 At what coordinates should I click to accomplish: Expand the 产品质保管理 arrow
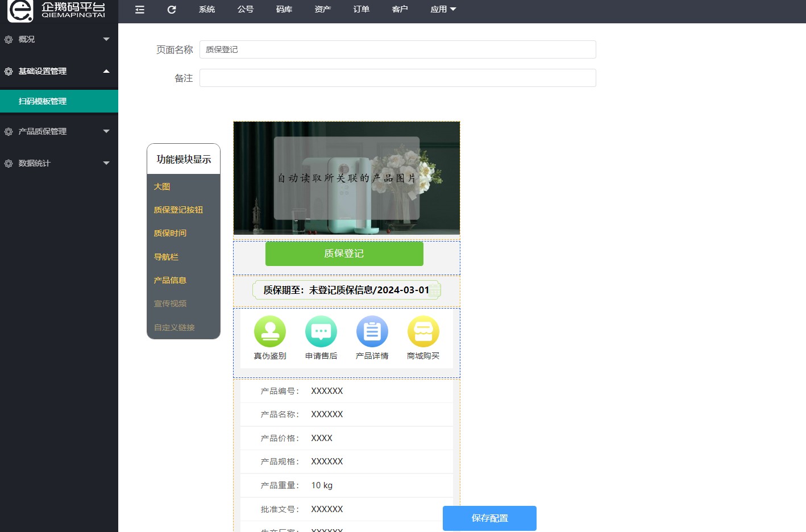click(106, 131)
